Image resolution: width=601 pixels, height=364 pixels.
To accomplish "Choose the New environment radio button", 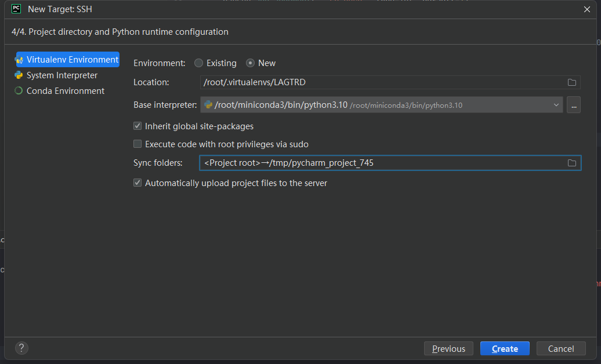I will [x=250, y=63].
